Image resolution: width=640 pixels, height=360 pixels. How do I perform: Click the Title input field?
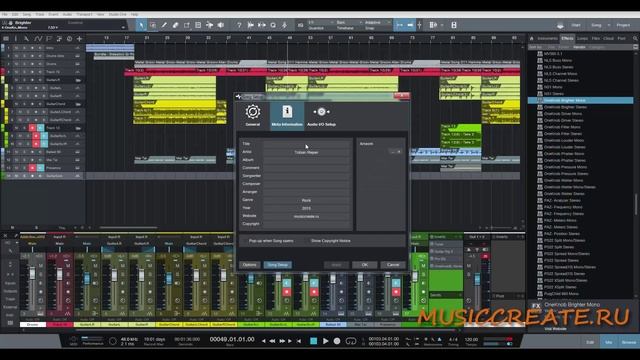[307, 144]
